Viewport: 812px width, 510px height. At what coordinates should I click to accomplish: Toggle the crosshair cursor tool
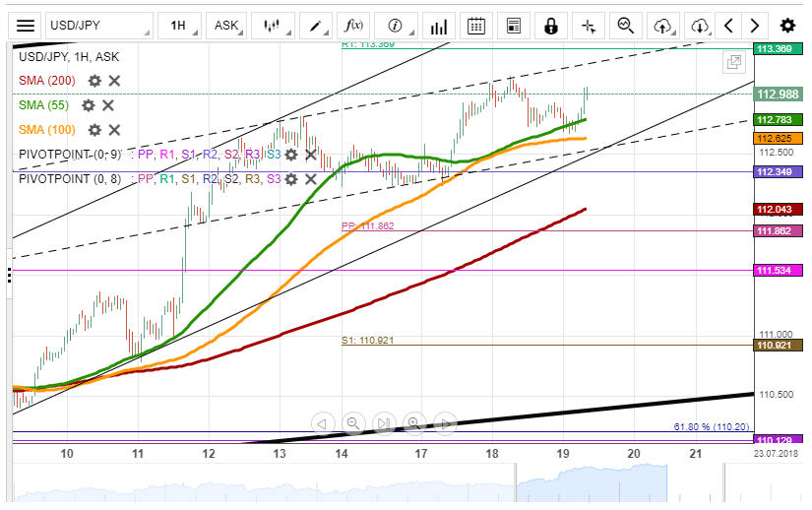coord(588,26)
